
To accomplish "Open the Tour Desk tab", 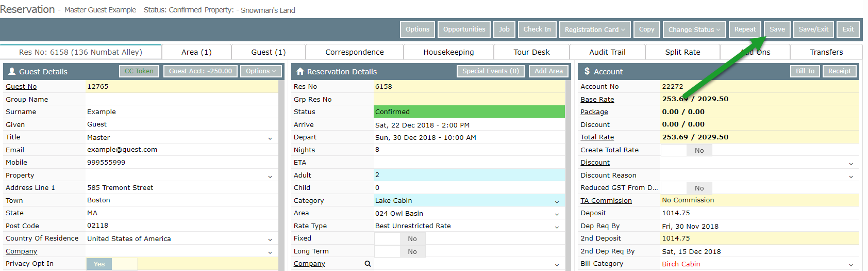I will (532, 52).
